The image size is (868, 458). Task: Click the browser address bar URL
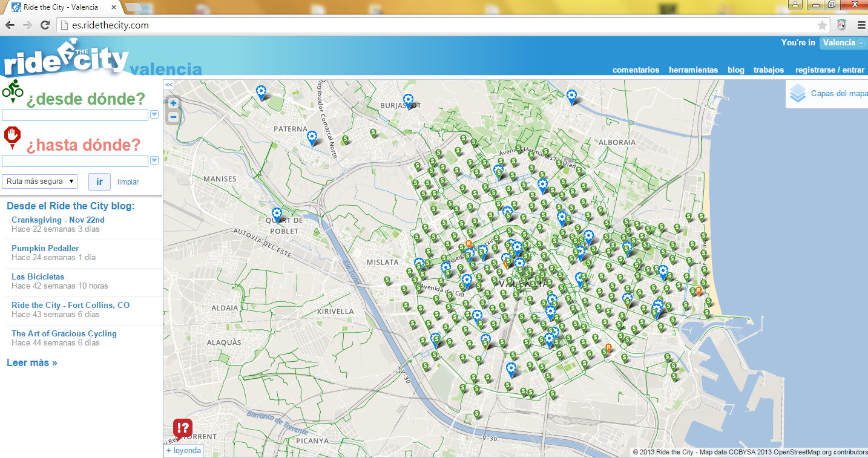111,25
